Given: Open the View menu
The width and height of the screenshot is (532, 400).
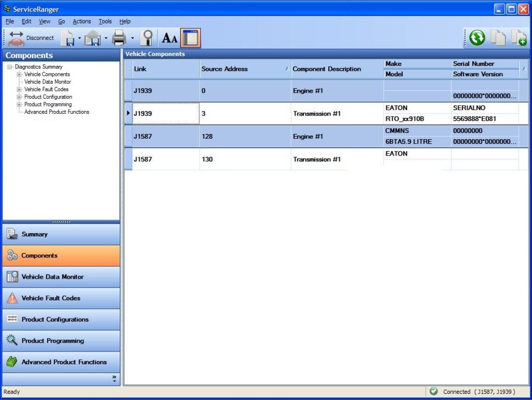Looking at the screenshot, I should click(44, 21).
